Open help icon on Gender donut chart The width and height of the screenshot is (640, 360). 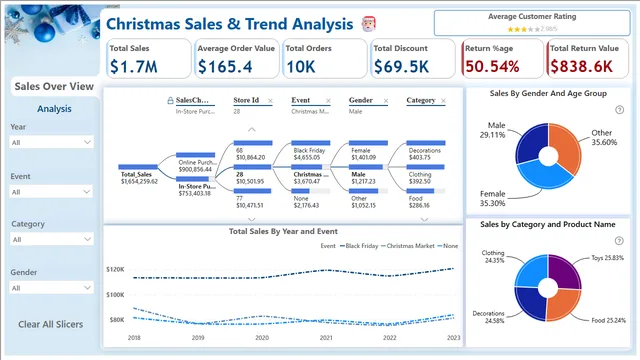(620, 110)
